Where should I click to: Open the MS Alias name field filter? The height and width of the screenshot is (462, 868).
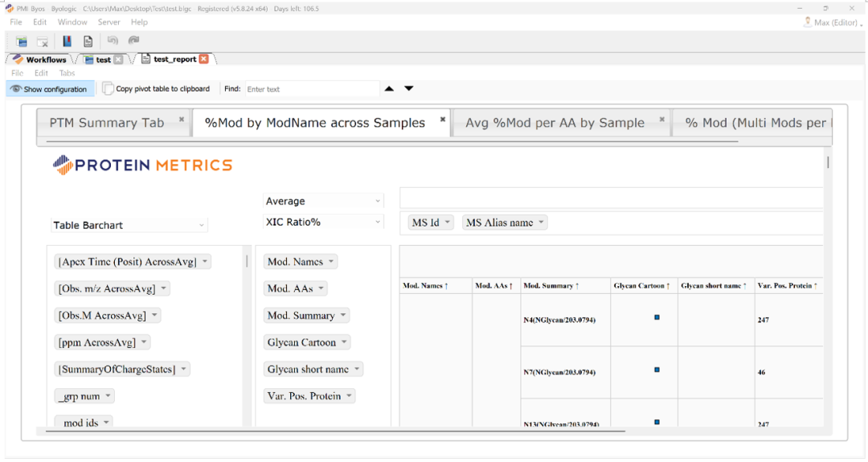[505, 223]
